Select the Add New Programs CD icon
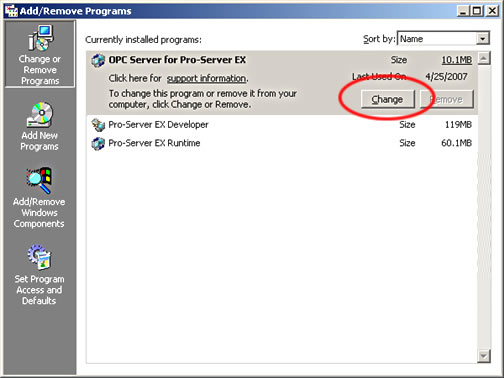This screenshot has height=378, width=504. pyautogui.click(x=40, y=115)
